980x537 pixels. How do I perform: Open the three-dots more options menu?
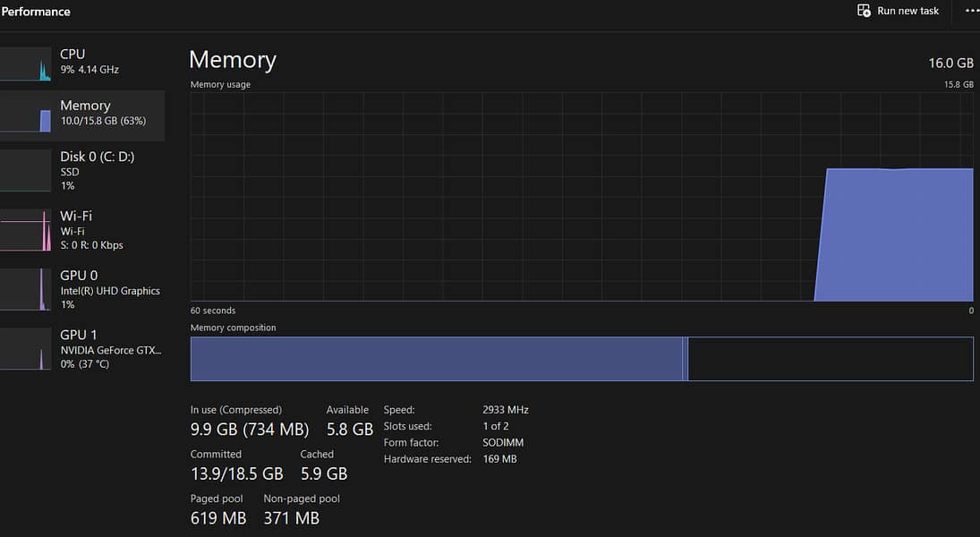972,11
